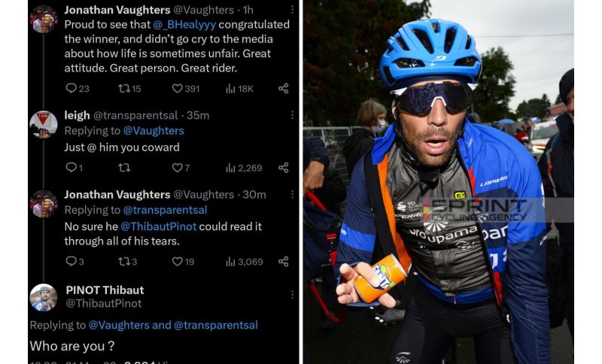The image size is (602, 364).
Task: Retweet leigh's reply tweet
Action: coord(124,168)
